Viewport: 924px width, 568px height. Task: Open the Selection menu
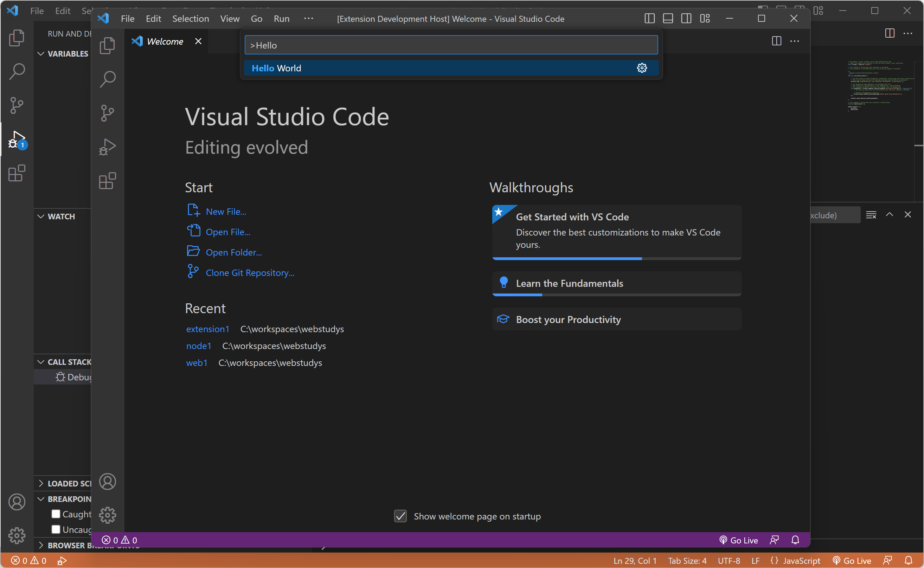[191, 18]
